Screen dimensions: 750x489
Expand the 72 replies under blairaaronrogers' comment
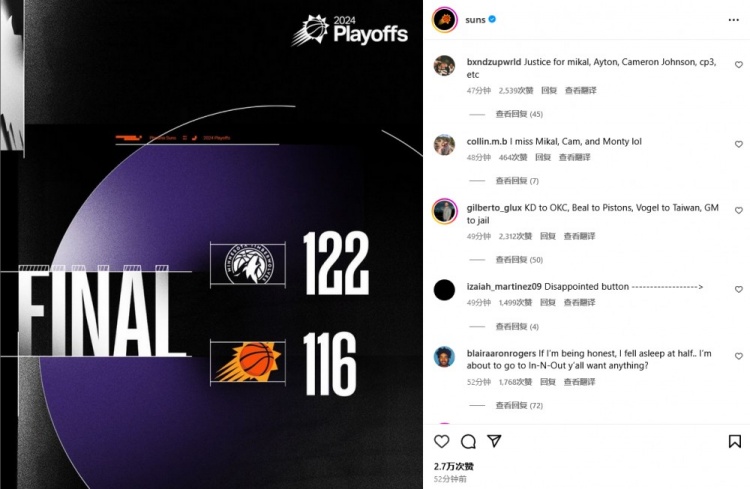[x=519, y=405]
